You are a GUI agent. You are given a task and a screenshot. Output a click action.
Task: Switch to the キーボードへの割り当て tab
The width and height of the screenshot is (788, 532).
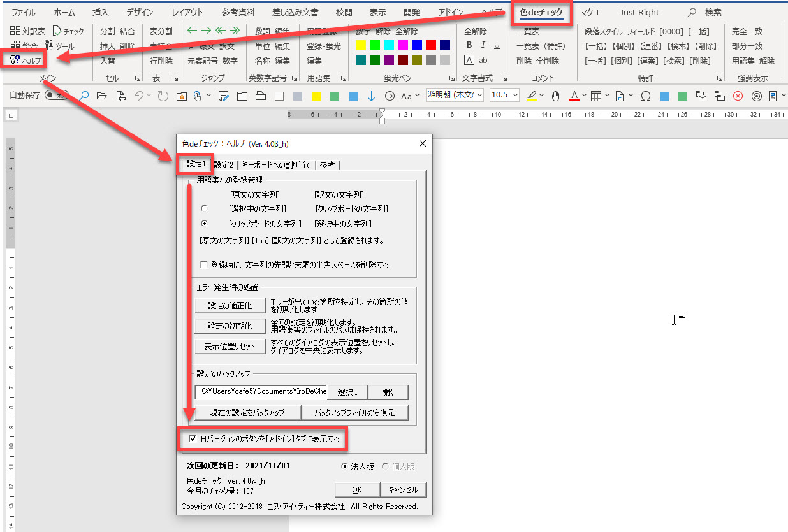pyautogui.click(x=276, y=165)
